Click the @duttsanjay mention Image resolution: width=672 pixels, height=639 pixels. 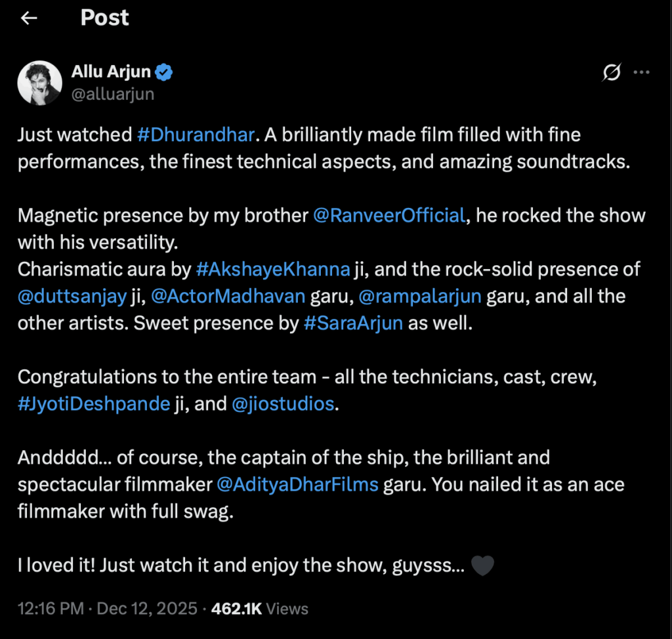coord(72,296)
